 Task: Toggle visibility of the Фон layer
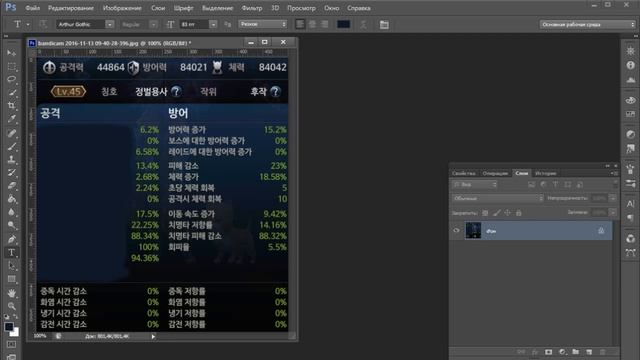pyautogui.click(x=456, y=231)
